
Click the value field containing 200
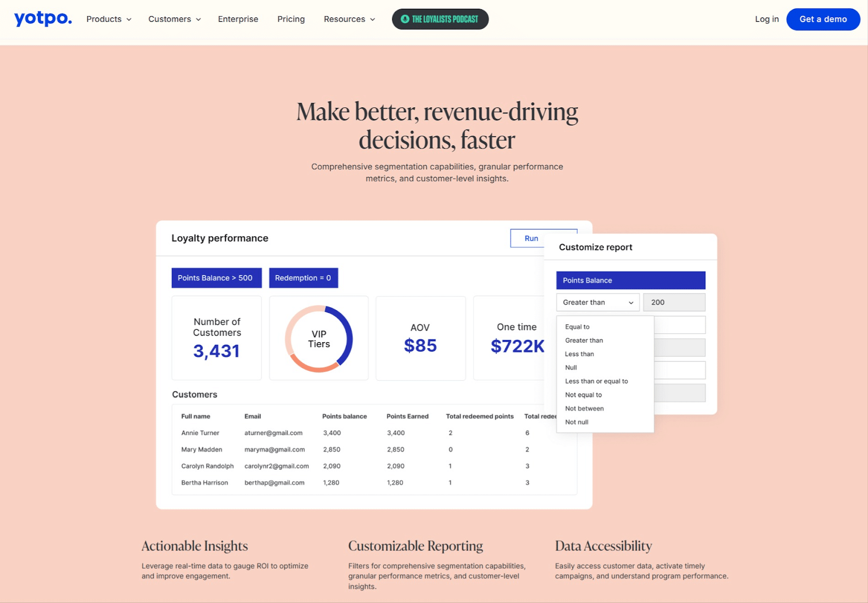point(674,303)
